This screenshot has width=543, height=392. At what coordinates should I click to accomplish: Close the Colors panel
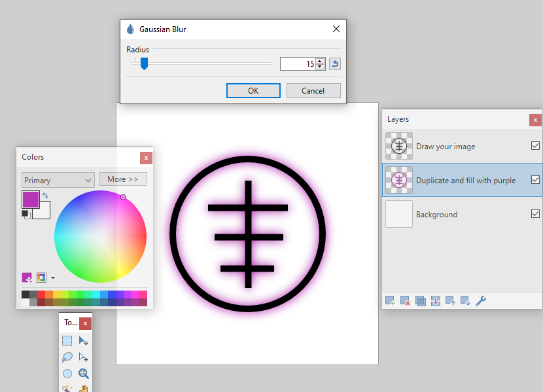pyautogui.click(x=146, y=158)
